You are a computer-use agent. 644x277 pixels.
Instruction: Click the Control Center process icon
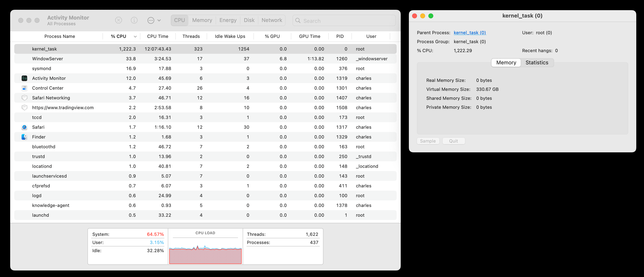pyautogui.click(x=24, y=88)
